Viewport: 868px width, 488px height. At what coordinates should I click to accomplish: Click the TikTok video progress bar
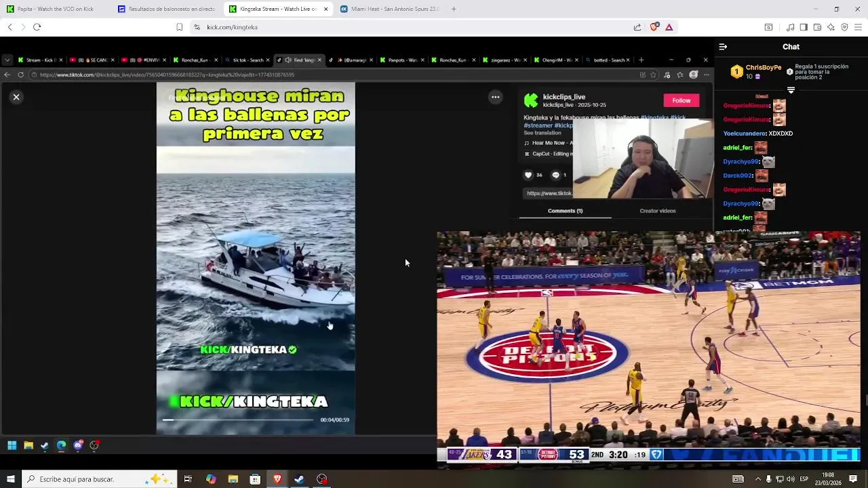(x=239, y=420)
